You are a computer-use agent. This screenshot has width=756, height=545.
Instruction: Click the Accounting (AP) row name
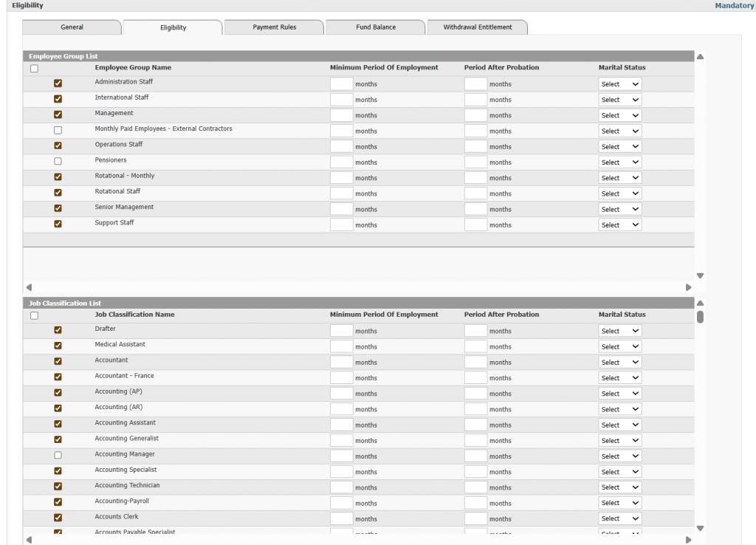[119, 391]
